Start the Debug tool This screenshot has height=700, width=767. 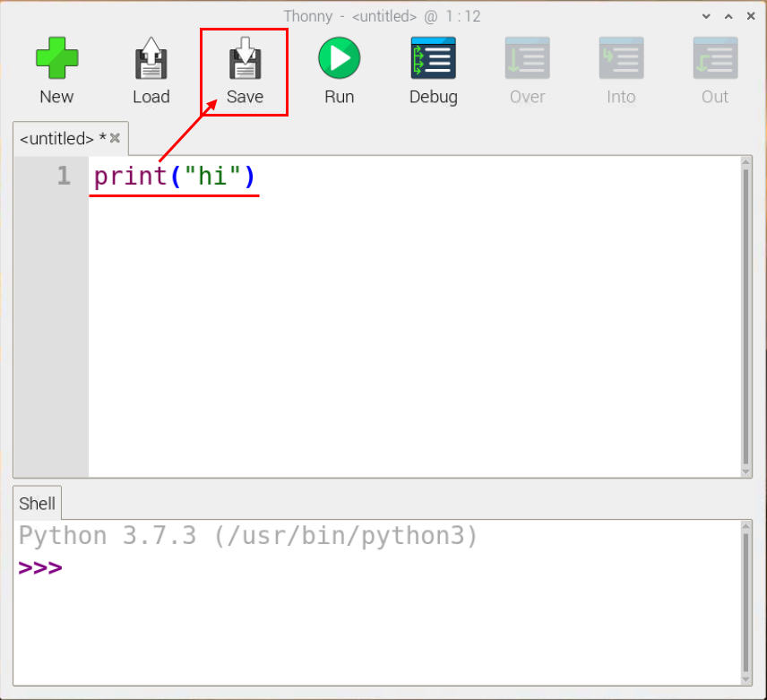[434, 71]
